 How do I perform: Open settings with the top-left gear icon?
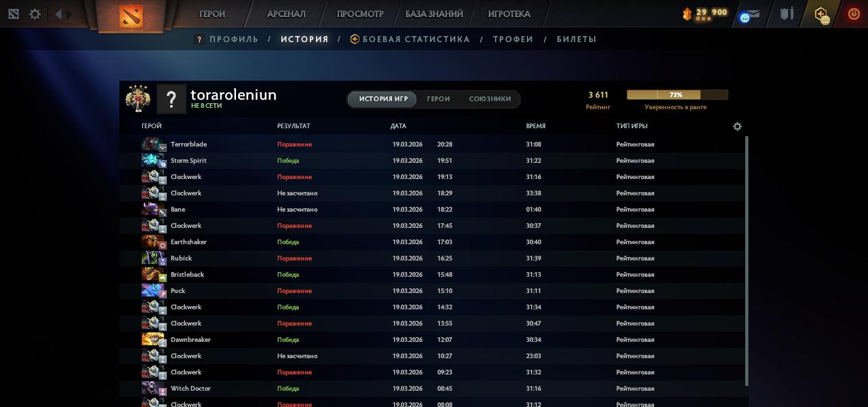tap(35, 14)
